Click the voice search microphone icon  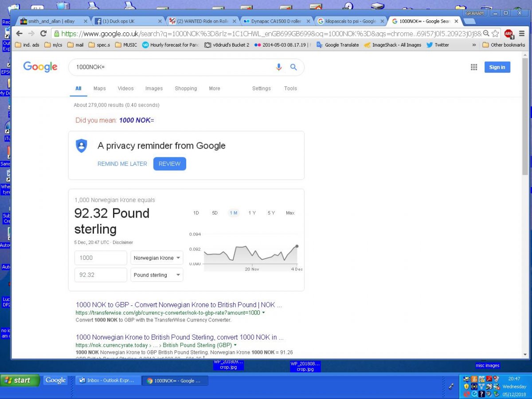(279, 67)
